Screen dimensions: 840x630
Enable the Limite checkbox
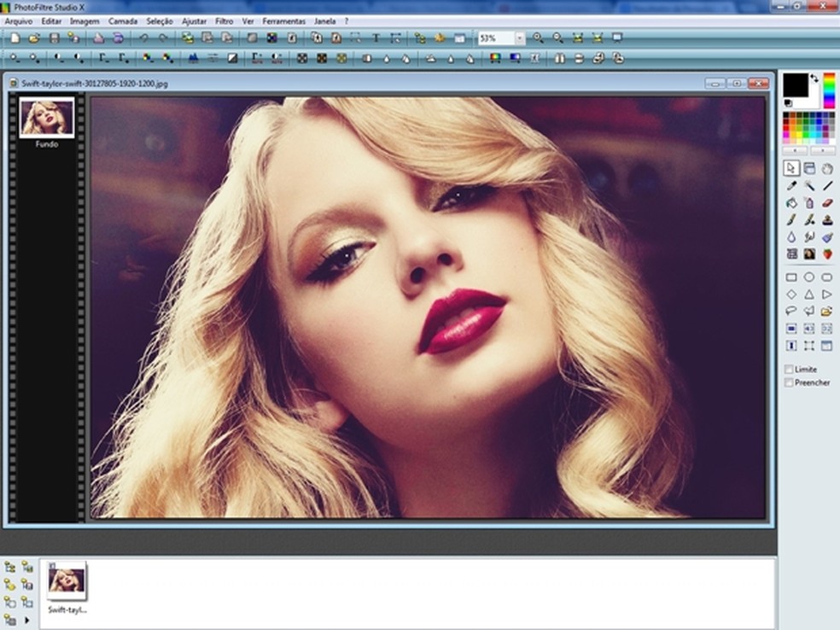789,369
